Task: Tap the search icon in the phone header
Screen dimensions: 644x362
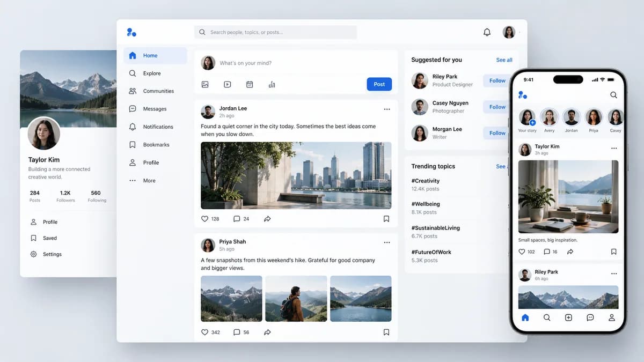Action: [x=613, y=95]
